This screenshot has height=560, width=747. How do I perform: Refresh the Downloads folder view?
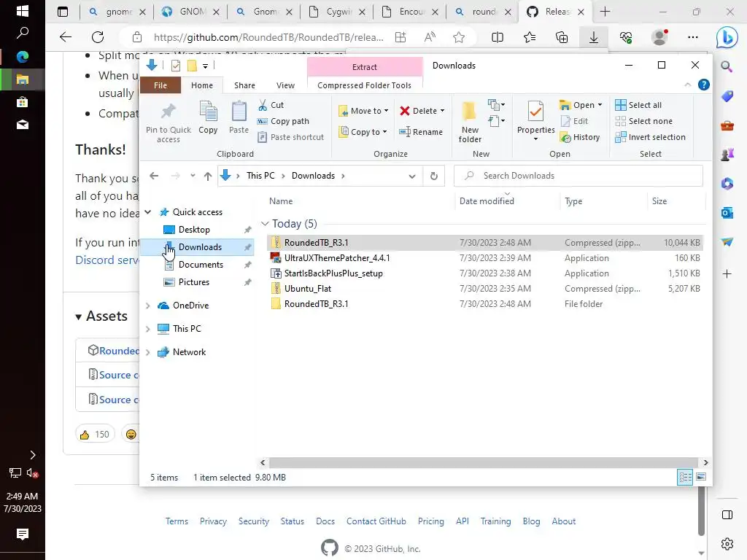click(x=433, y=176)
